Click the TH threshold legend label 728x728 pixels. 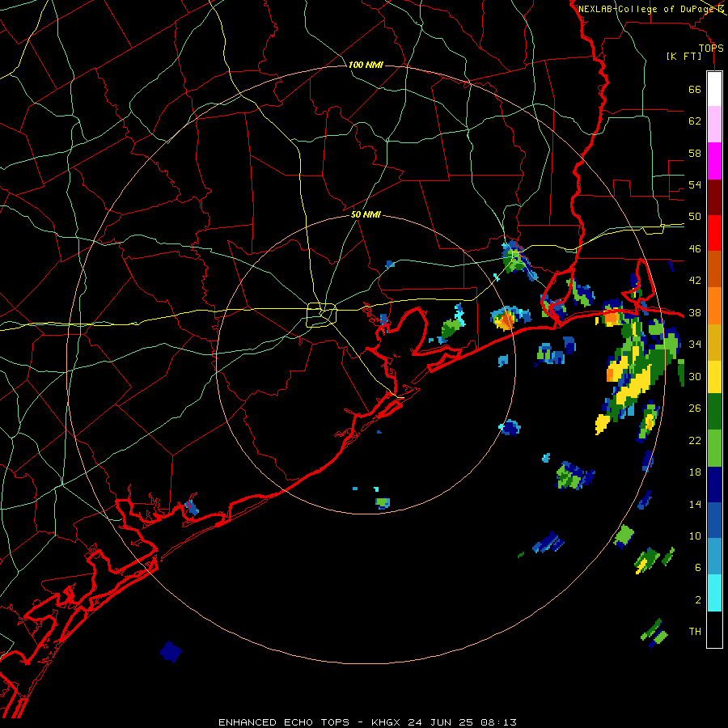(x=695, y=632)
